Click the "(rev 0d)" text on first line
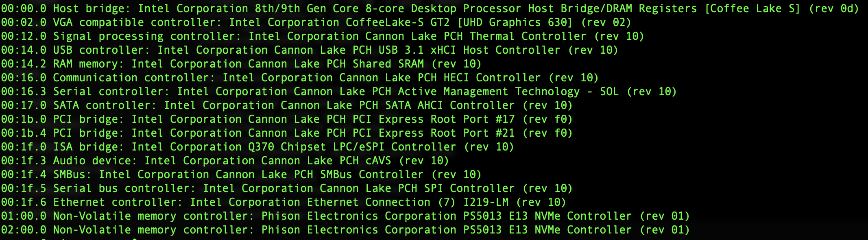The height and width of the screenshot is (240, 868). pyautogui.click(x=834, y=9)
